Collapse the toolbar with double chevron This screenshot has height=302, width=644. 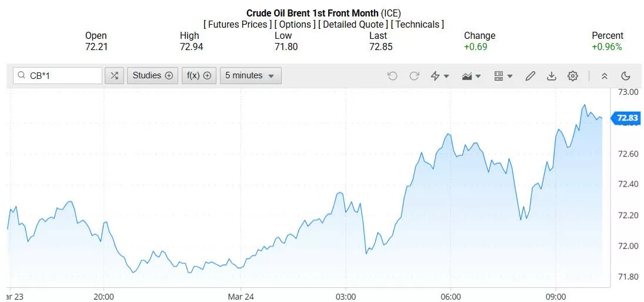point(604,76)
